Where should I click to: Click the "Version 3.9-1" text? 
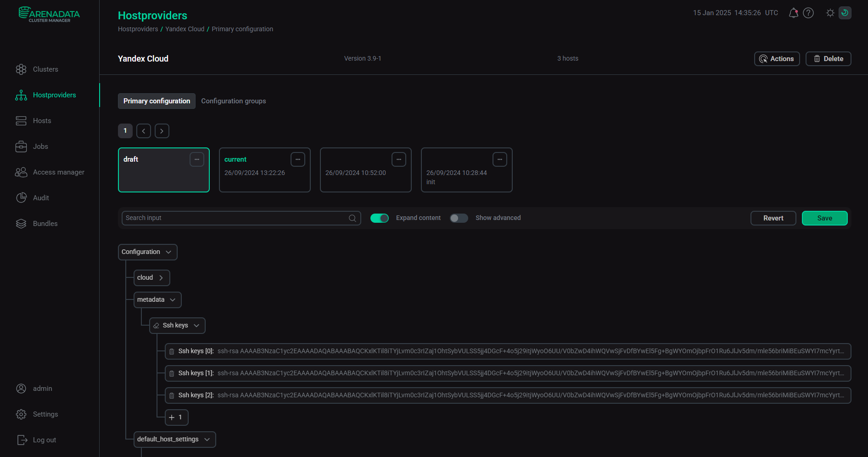tap(363, 58)
